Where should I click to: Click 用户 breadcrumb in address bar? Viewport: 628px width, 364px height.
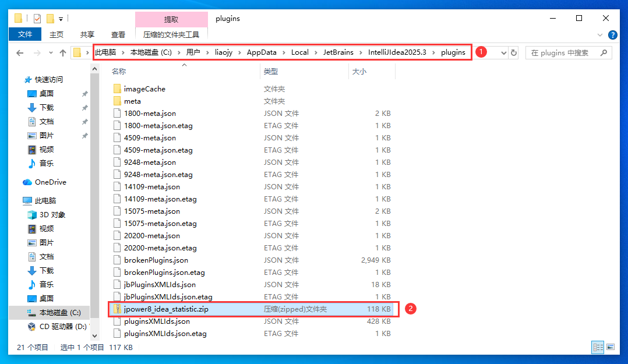193,52
